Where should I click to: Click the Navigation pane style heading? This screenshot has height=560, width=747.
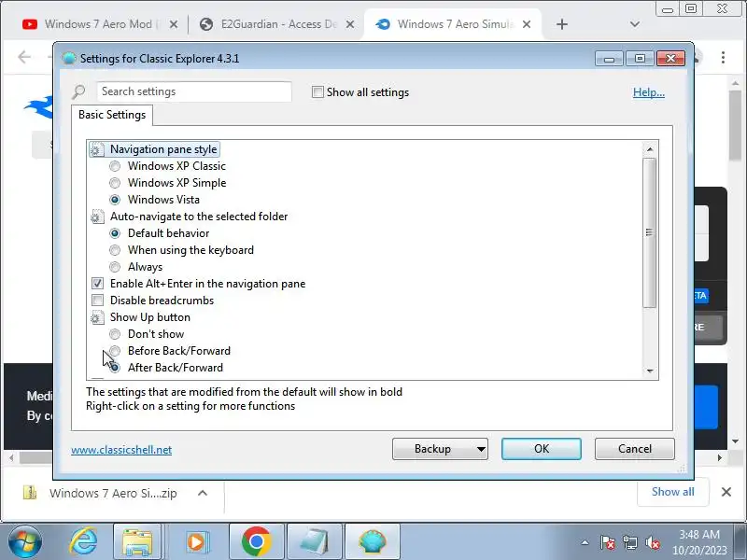point(163,149)
